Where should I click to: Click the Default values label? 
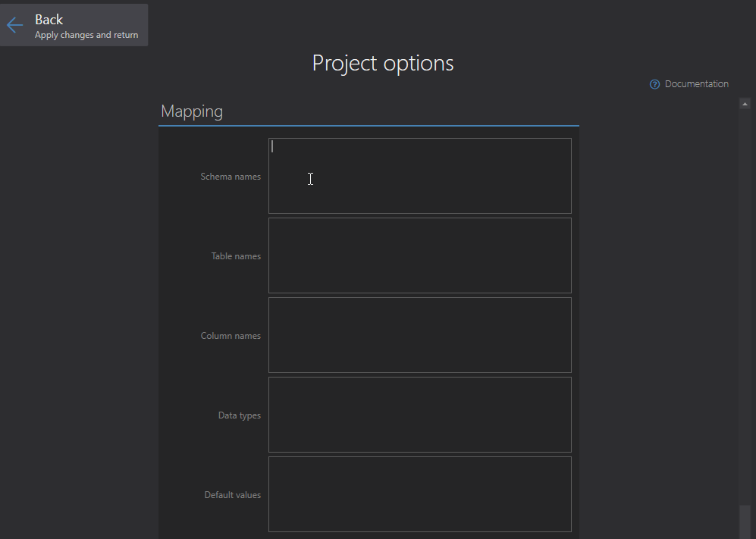pyautogui.click(x=233, y=495)
